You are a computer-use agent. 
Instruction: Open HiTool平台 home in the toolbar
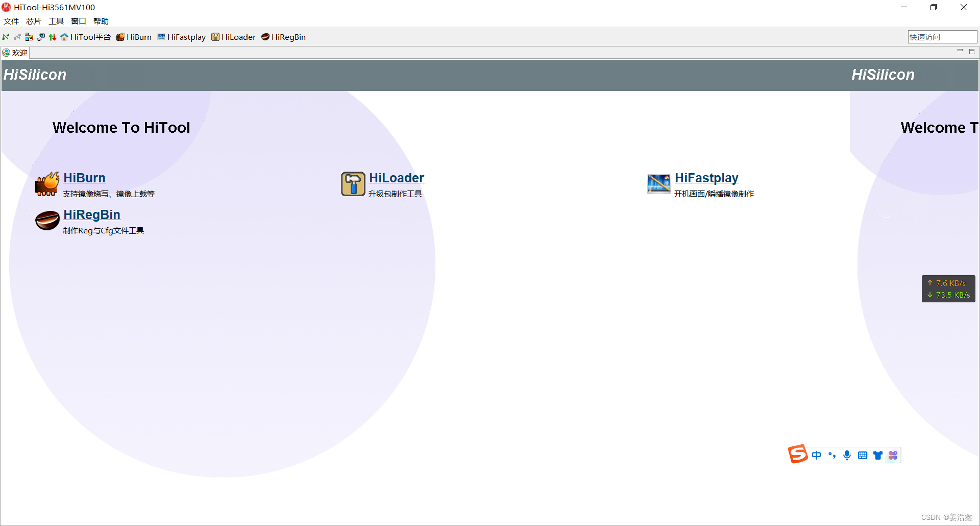(85, 37)
